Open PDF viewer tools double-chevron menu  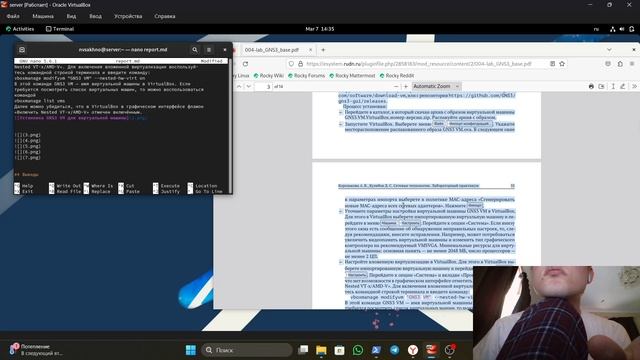(x=634, y=86)
